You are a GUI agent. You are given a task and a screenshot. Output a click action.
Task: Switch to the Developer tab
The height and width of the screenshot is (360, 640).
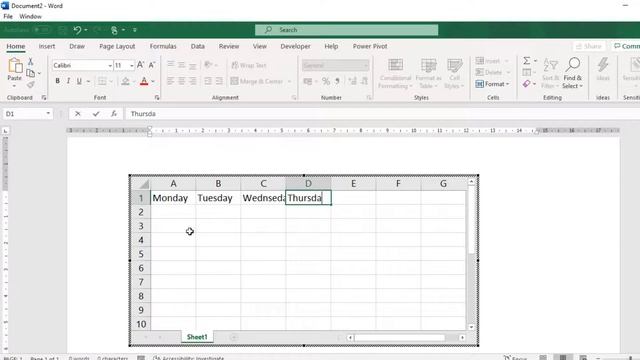tap(295, 47)
